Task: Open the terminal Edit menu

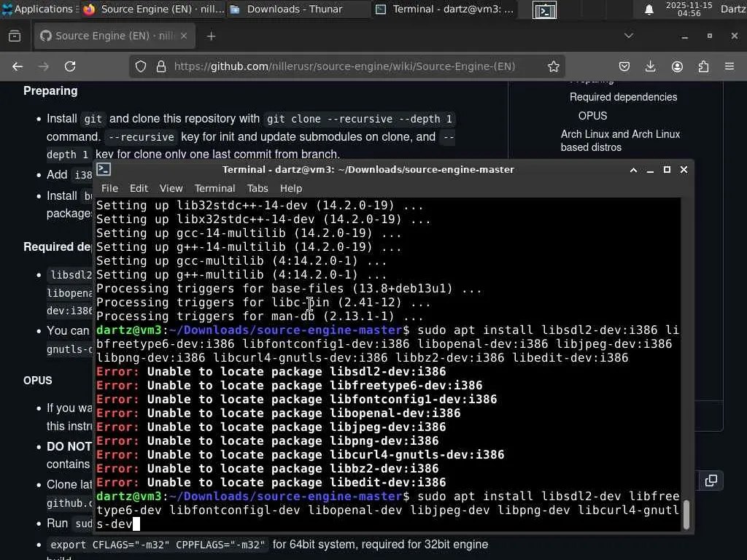Action: click(139, 189)
